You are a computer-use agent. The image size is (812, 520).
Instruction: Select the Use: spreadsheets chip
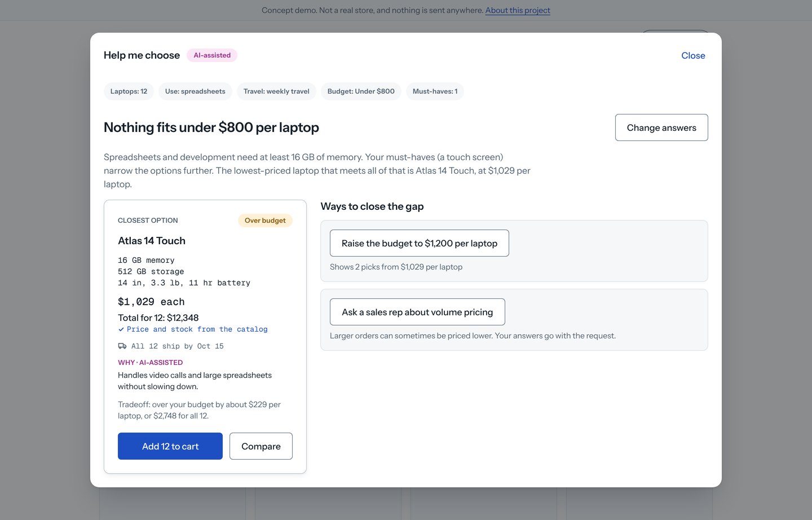point(195,91)
